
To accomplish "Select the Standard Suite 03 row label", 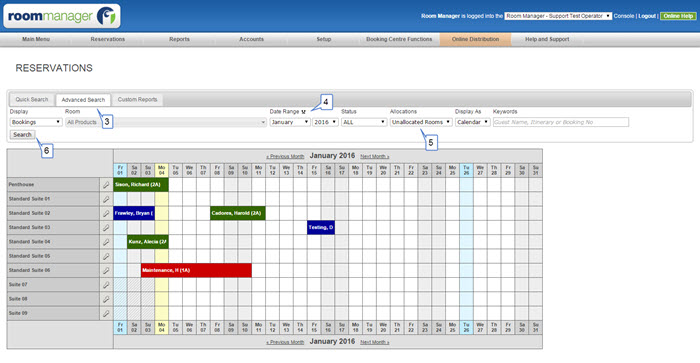I will tap(53, 227).
